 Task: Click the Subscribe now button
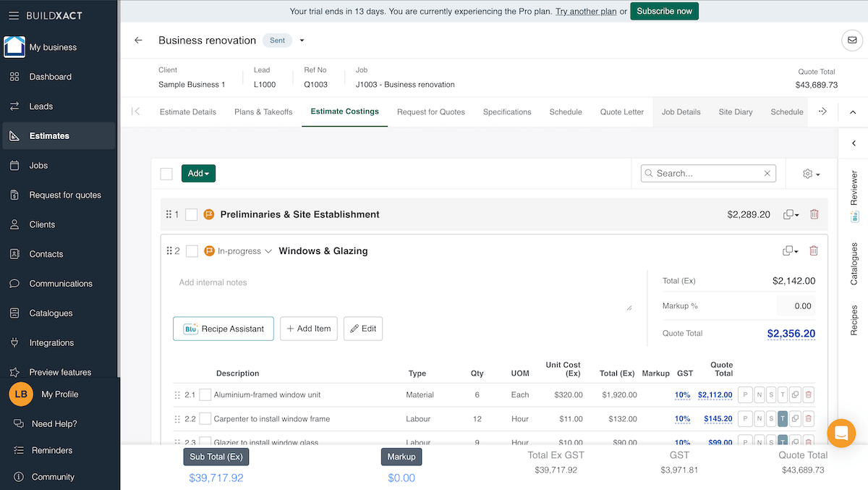[x=664, y=12]
